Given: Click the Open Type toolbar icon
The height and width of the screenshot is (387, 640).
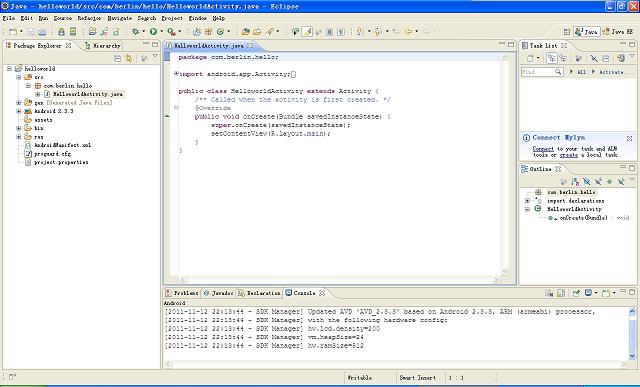Looking at the screenshot, I should click(246, 31).
